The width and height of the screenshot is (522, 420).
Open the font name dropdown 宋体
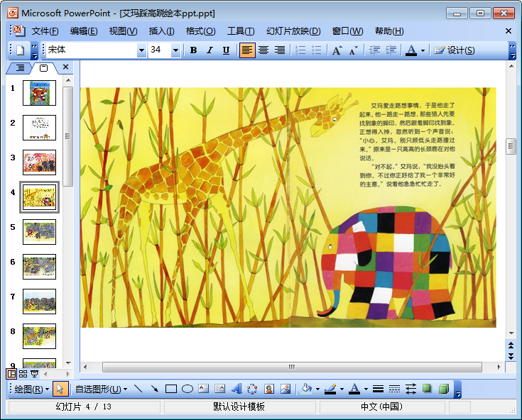click(142, 50)
